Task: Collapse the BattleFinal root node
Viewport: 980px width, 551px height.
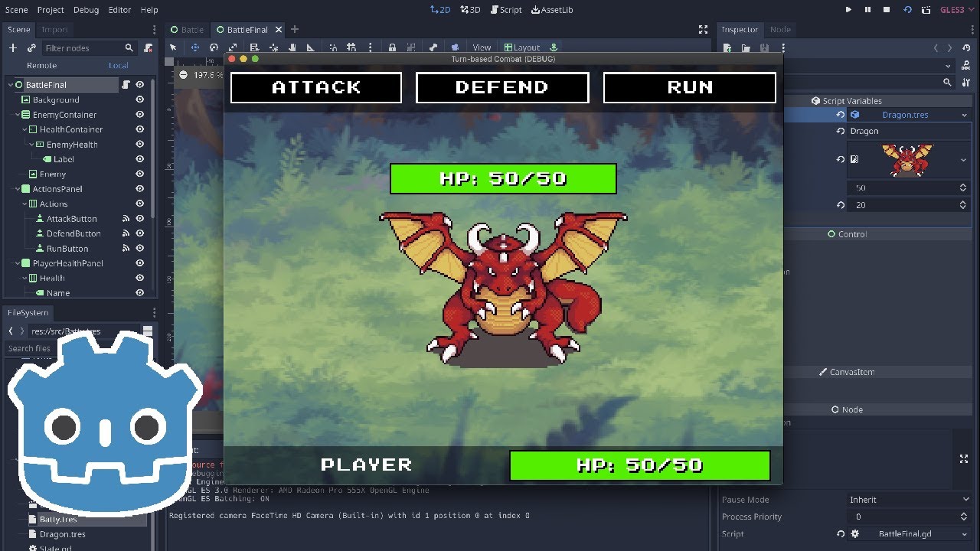Action: [x=11, y=85]
